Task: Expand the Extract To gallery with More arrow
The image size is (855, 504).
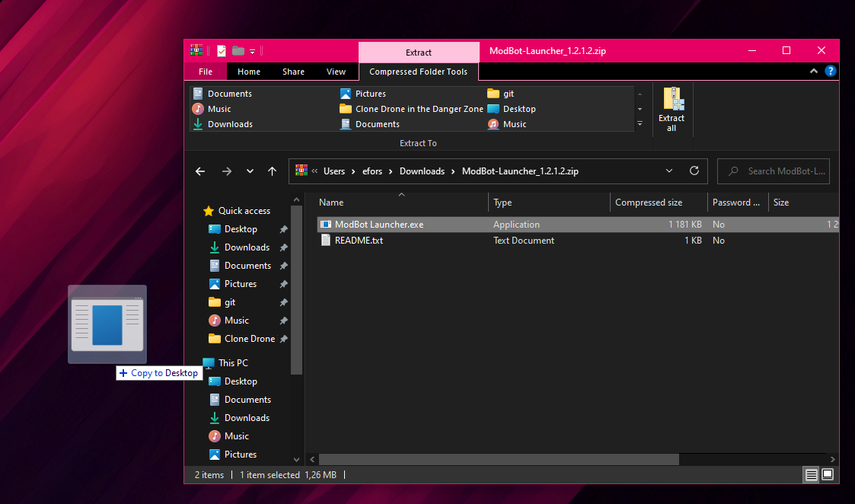Action: pyautogui.click(x=640, y=124)
